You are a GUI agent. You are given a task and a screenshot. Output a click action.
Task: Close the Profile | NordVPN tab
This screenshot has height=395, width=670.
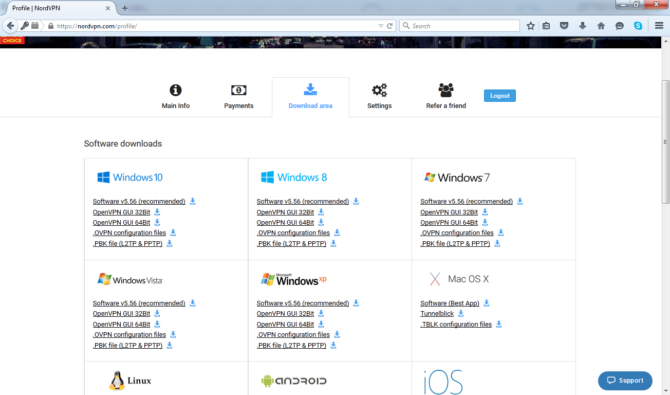coord(108,8)
